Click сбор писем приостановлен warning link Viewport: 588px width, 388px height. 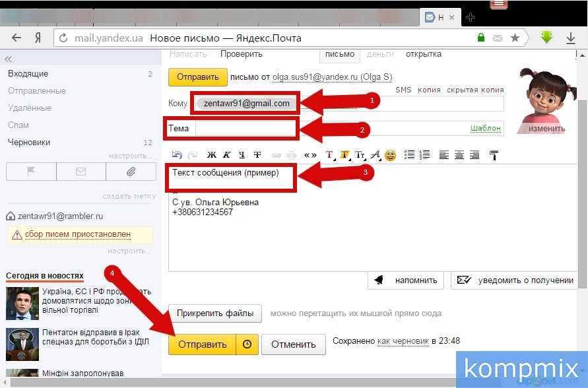click(x=78, y=234)
